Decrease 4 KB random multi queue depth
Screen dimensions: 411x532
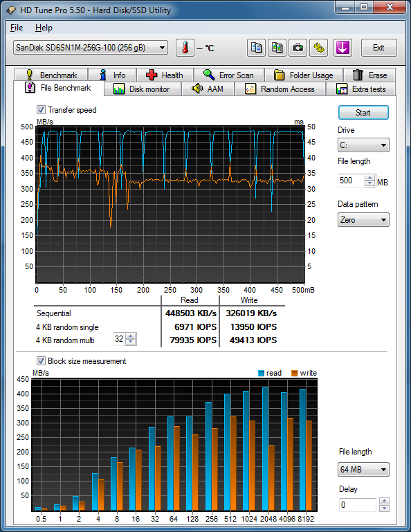pyautogui.click(x=131, y=342)
